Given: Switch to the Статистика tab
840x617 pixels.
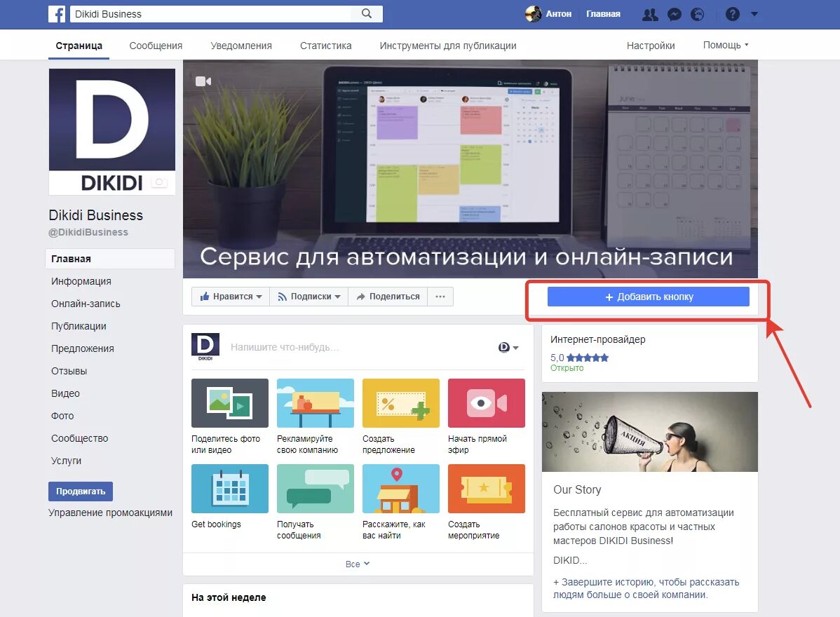Looking at the screenshot, I should [x=326, y=46].
